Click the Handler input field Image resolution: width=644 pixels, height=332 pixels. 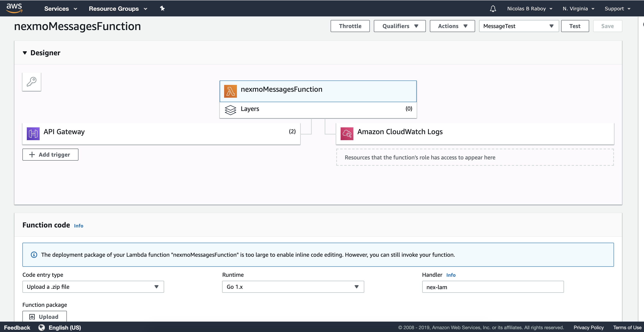(493, 287)
